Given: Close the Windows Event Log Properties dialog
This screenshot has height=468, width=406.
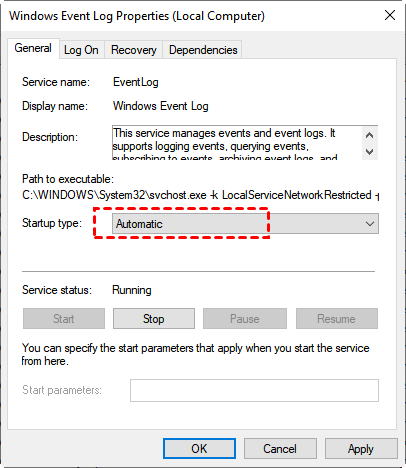Looking at the screenshot, I should point(390,15).
